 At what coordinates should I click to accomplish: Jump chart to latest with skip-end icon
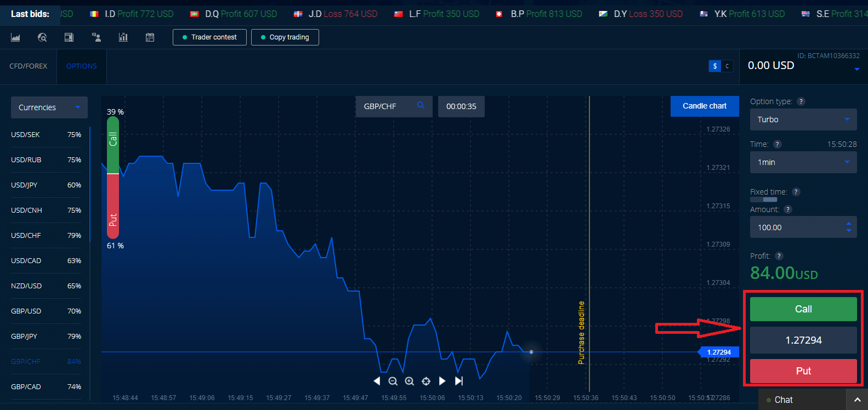[x=459, y=381]
